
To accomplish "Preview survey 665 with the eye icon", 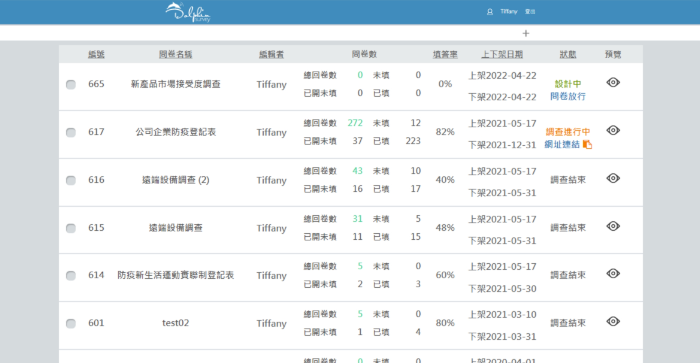I will point(613,82).
